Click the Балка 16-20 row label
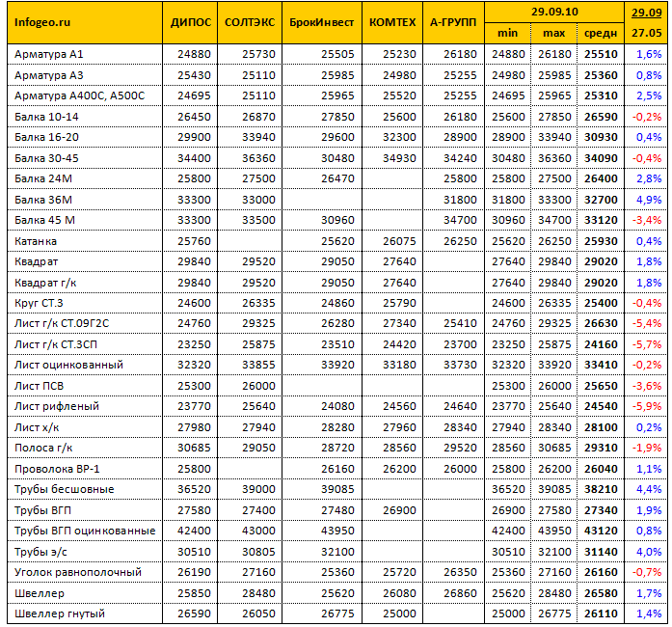This screenshot has width=672, height=627. coord(46,137)
